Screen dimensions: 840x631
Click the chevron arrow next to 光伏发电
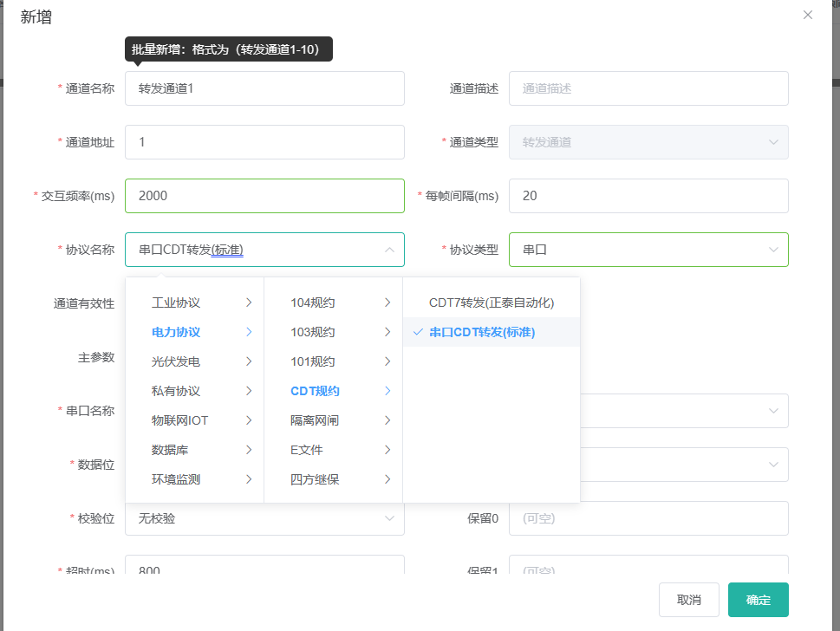[x=249, y=361]
